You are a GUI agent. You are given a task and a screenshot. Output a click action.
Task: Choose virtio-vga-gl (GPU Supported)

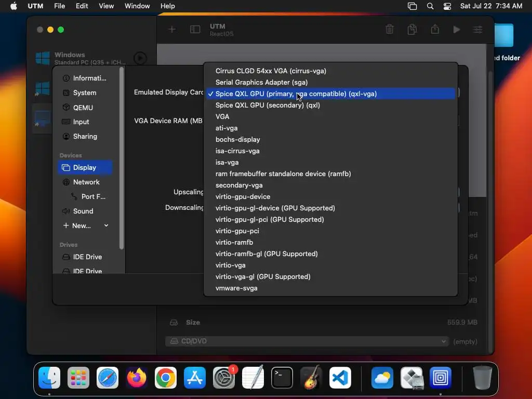click(x=330, y=276)
